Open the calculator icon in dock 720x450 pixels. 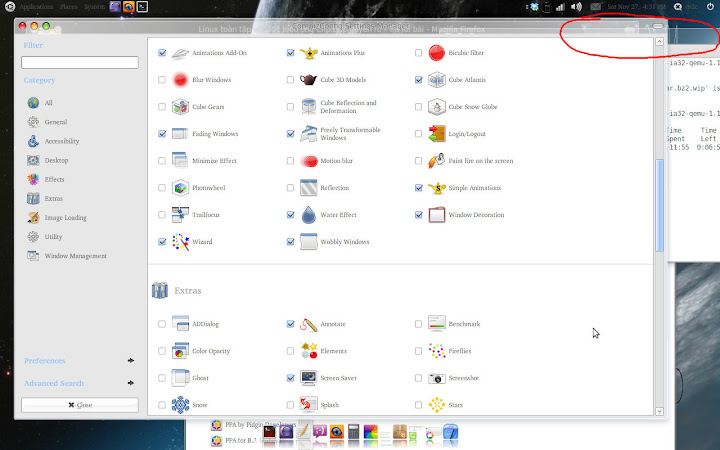pyautogui.click(x=353, y=432)
